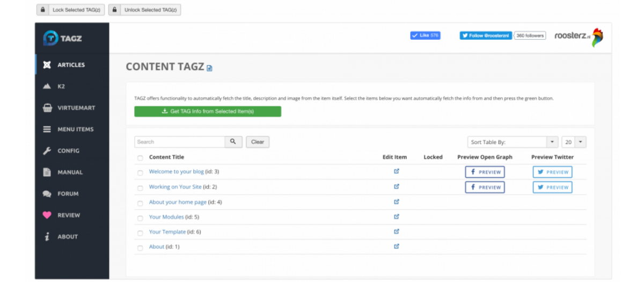The width and height of the screenshot is (644, 282).
Task: Check the Welcome to your blog checkbox
Action: coord(140,173)
